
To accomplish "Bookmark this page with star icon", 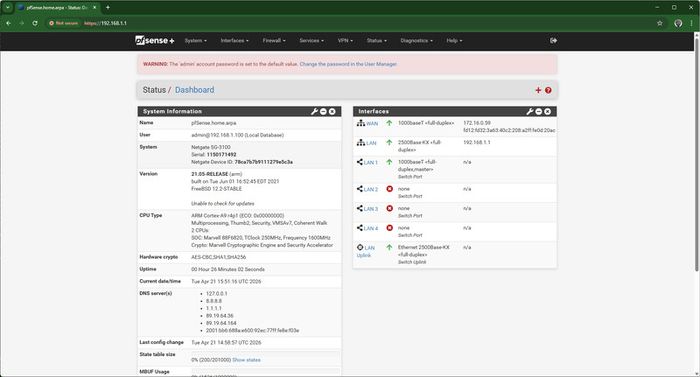I will click(660, 23).
